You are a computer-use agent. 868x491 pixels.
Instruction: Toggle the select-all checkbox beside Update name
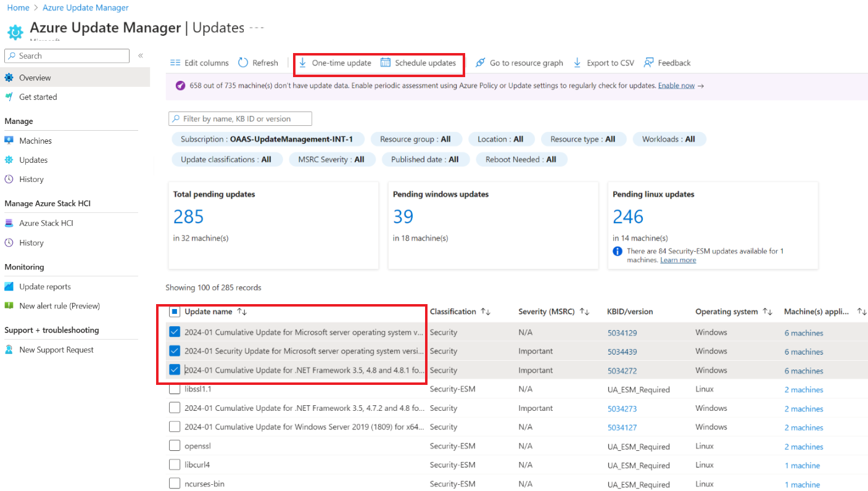tap(175, 312)
